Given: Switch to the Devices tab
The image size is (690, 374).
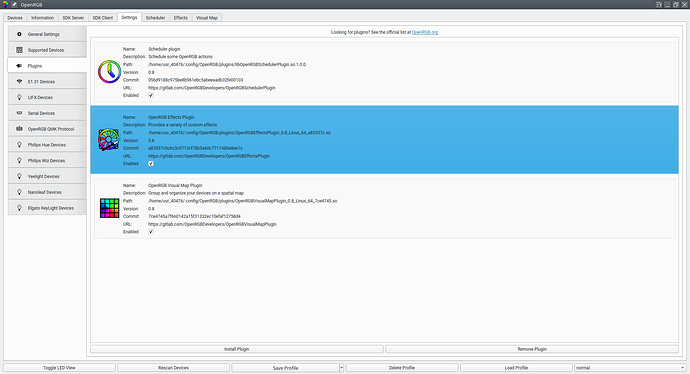Looking at the screenshot, I should pyautogui.click(x=15, y=18).
